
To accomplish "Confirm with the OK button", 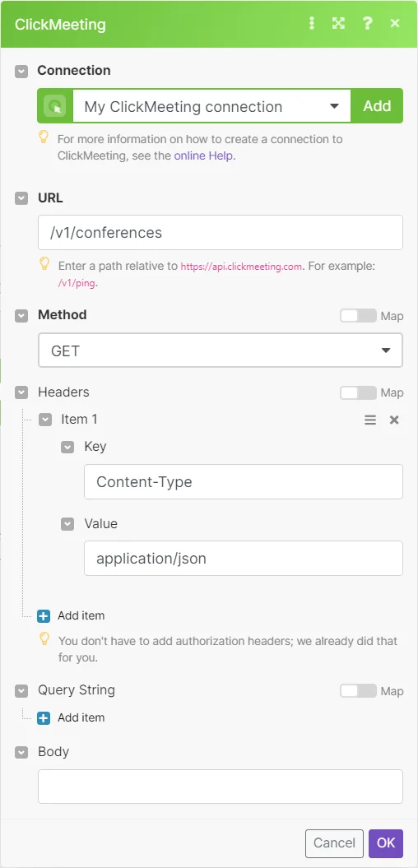I will (386, 843).
